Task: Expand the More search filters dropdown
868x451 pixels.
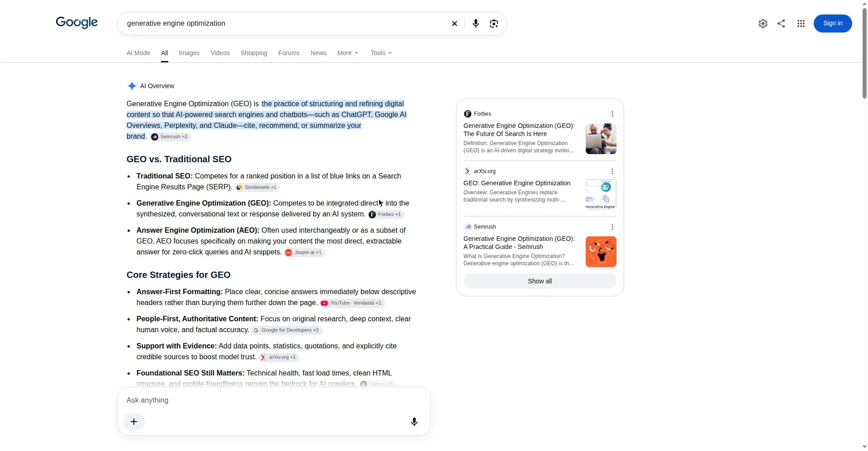Action: pyautogui.click(x=347, y=53)
